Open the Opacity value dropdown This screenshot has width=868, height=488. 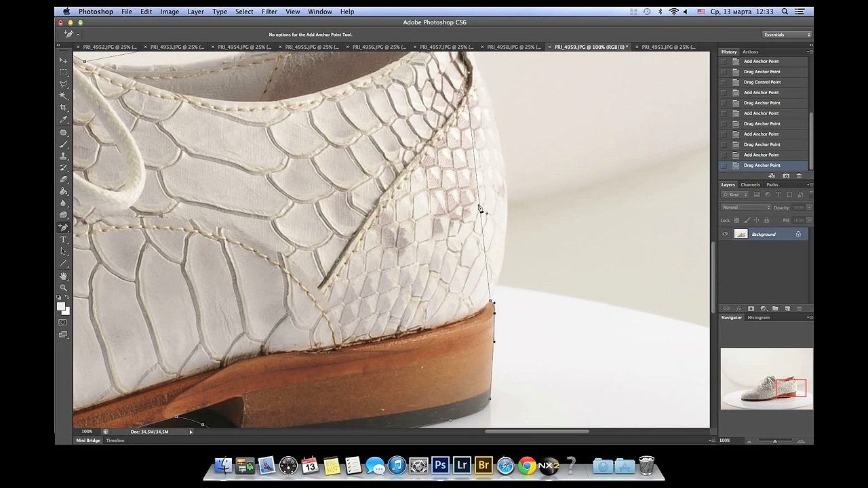point(808,207)
